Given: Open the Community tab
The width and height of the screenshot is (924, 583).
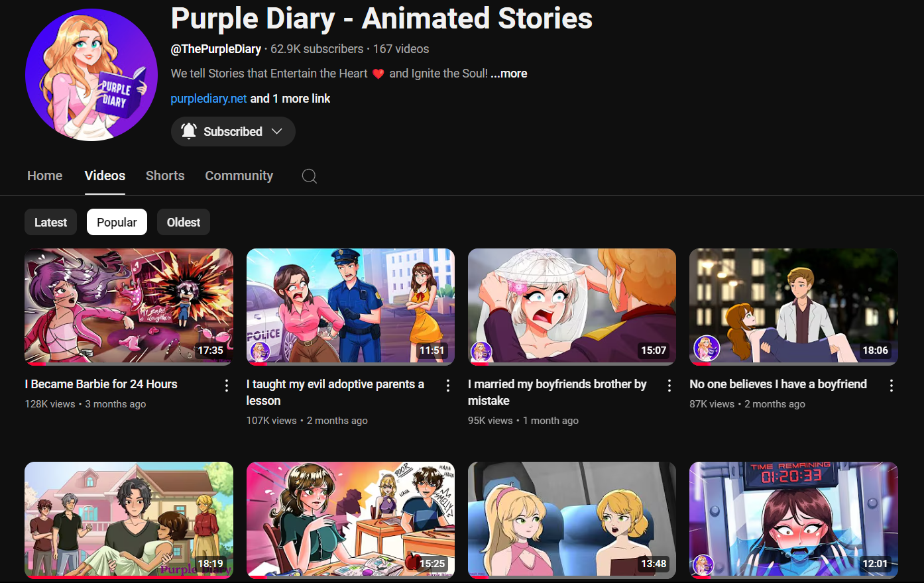Looking at the screenshot, I should (239, 176).
